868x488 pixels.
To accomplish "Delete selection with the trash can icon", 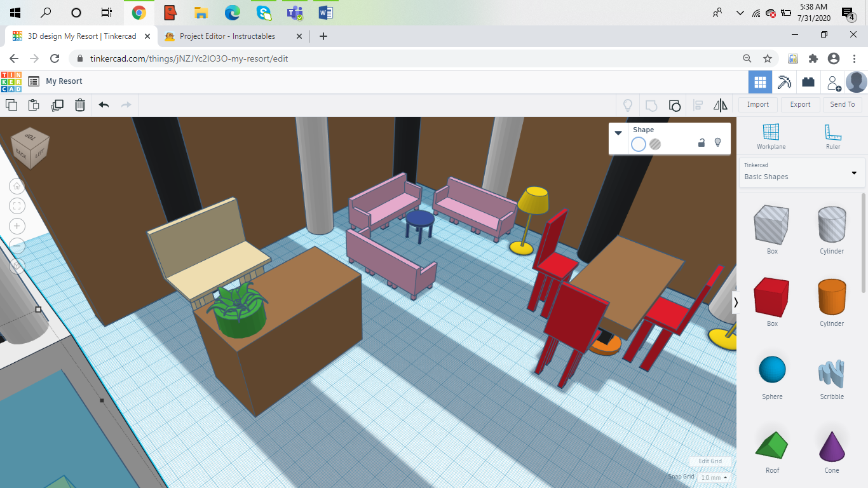I will tap(80, 105).
